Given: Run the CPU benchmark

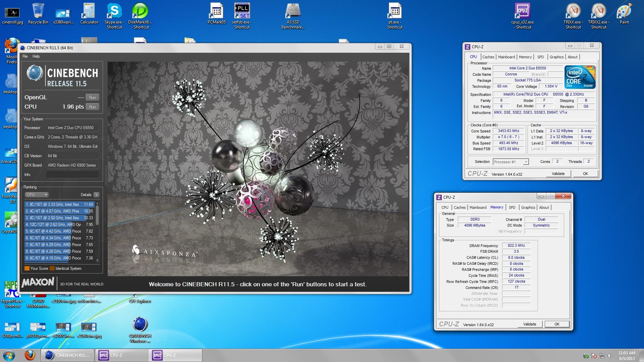Looking at the screenshot, I should tap(93, 107).
